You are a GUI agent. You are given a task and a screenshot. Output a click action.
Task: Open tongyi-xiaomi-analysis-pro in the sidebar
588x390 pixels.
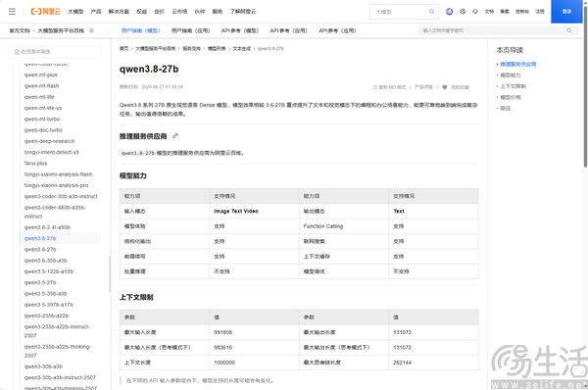point(56,185)
